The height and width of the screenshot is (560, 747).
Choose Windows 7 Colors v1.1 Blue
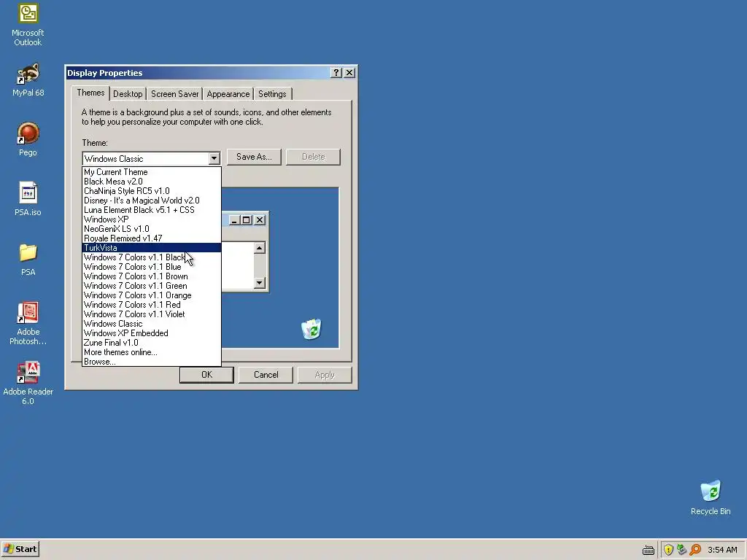click(x=152, y=267)
